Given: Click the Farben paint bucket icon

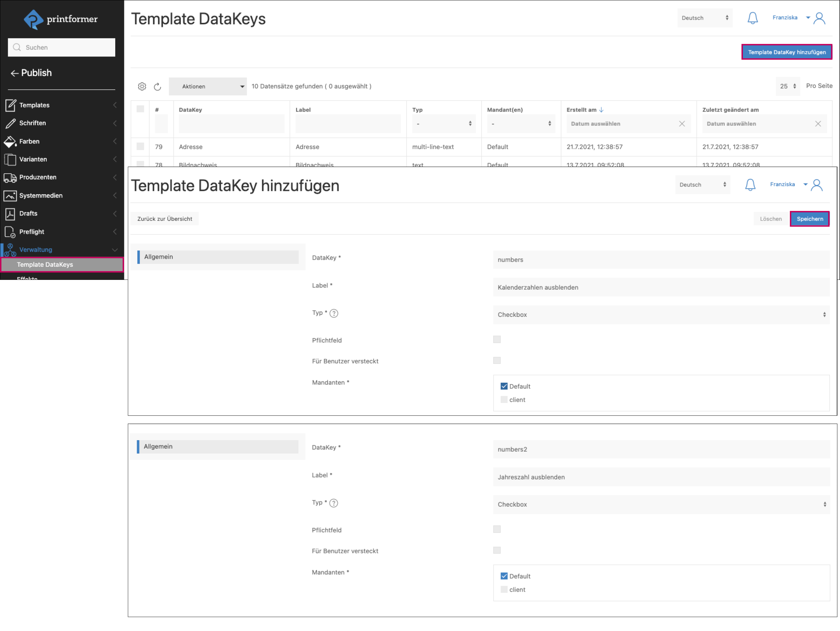Looking at the screenshot, I should (x=10, y=141).
